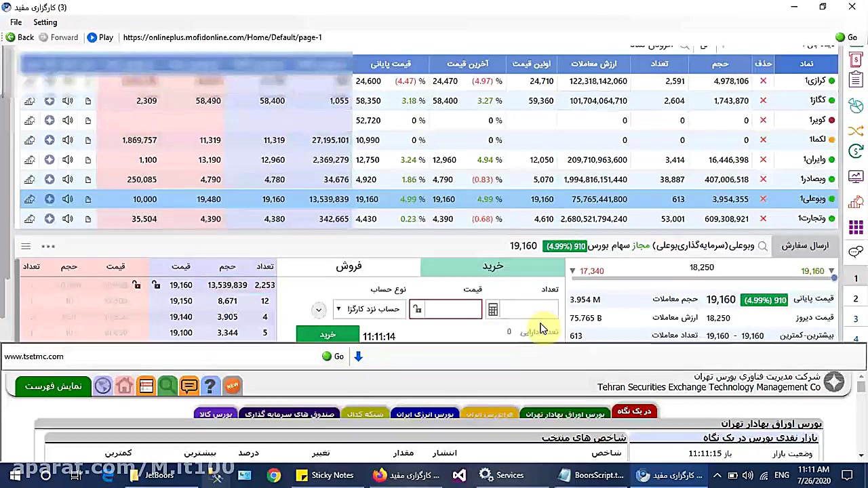Open the market monitor chart sidebar icon
868x488 pixels.
856,177
